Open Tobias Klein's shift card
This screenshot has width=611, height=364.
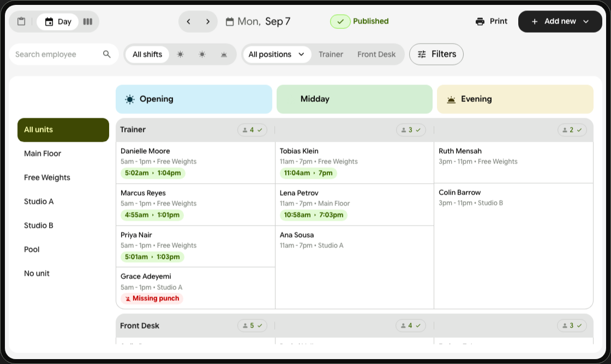tap(355, 163)
